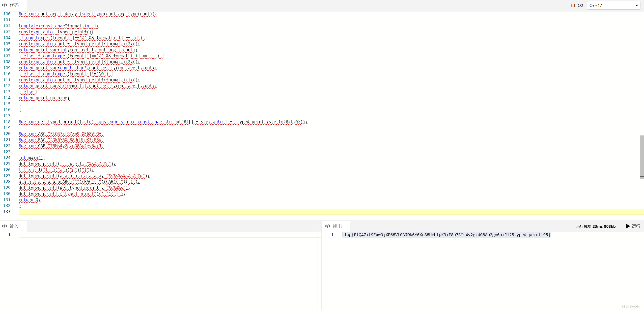Click the template<const char*format,int i> line

click(x=59, y=26)
